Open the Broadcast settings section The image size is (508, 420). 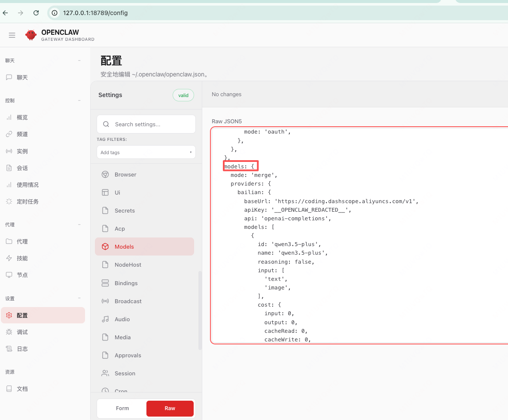144,301
